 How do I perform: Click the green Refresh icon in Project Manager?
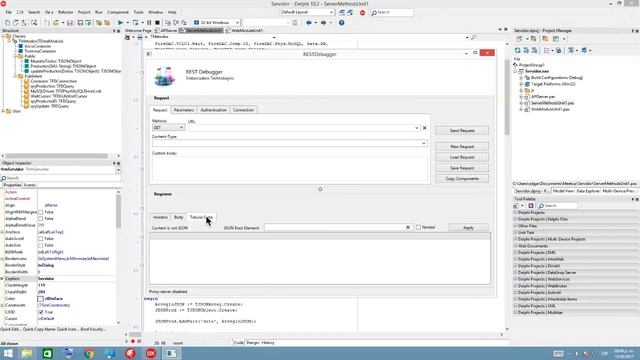[x=518, y=50]
